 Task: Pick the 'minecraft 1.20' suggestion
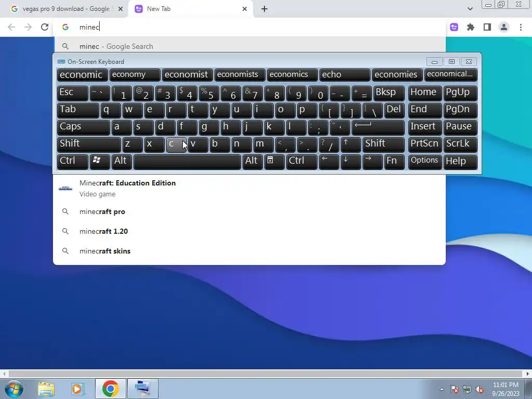click(x=249, y=231)
